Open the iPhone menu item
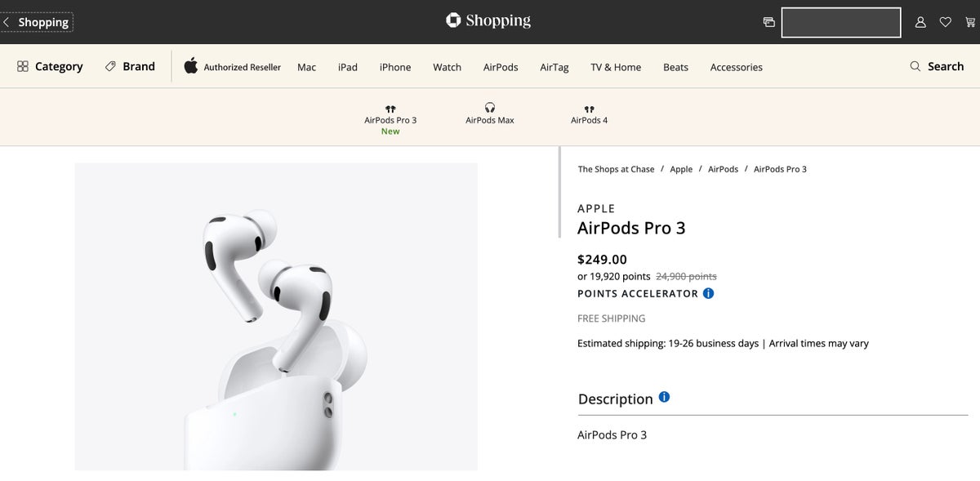 [x=395, y=67]
